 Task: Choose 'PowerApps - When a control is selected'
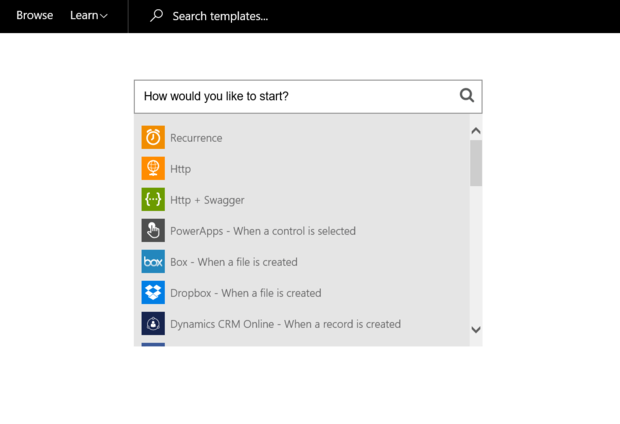(x=263, y=231)
